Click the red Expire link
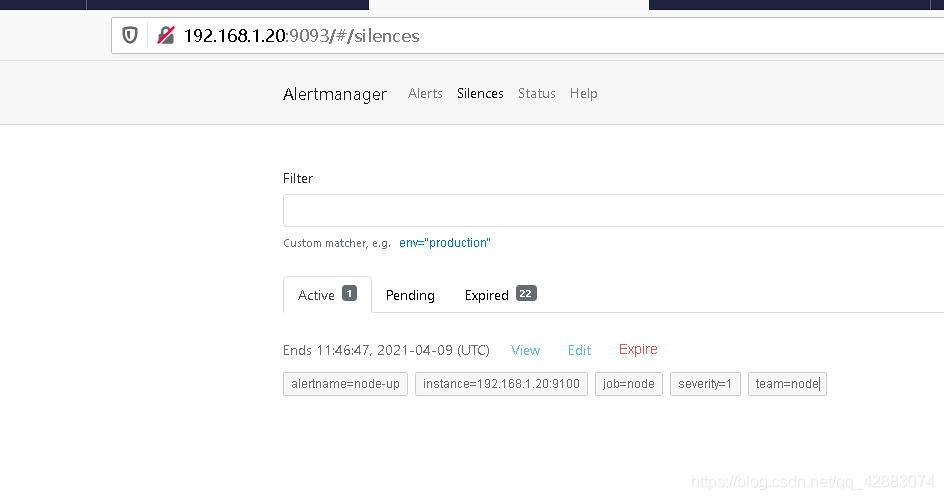Screen dimensions: 944x500 [x=638, y=350]
